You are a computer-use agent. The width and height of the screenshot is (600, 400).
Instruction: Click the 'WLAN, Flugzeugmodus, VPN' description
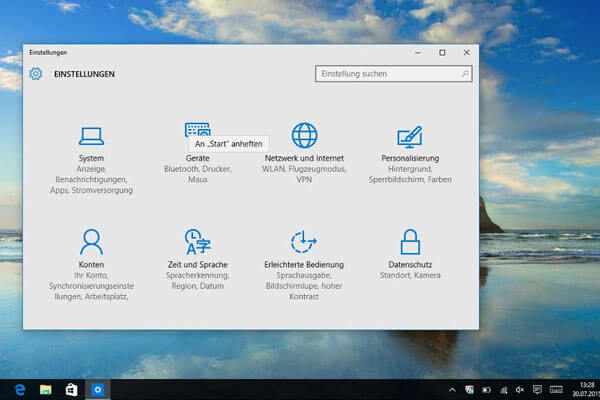tap(304, 174)
